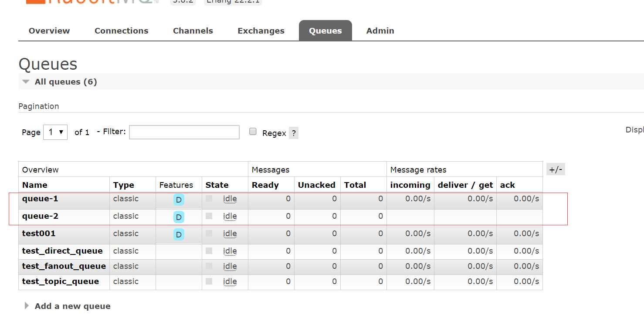Sort by the State column header
The image size is (644, 322).
pos(217,185)
